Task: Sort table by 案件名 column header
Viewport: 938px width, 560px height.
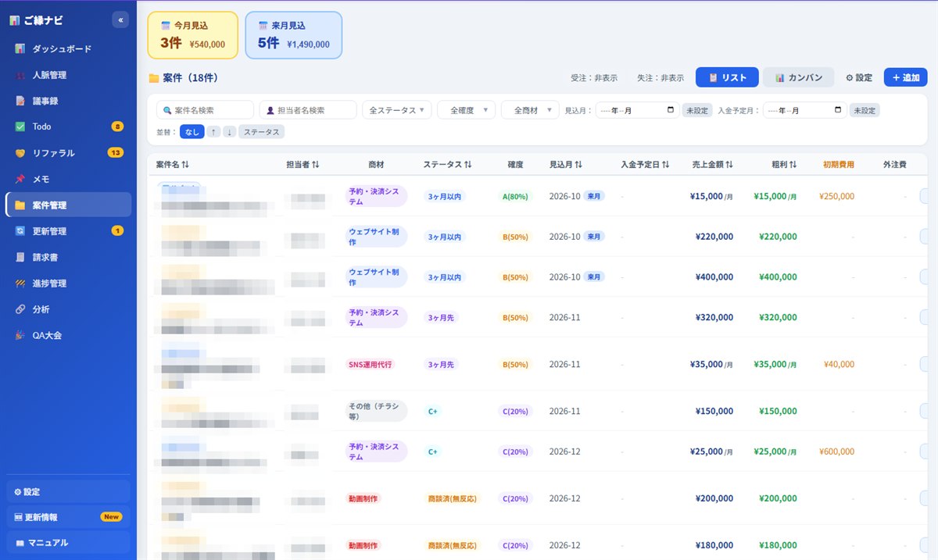Action: coord(173,165)
